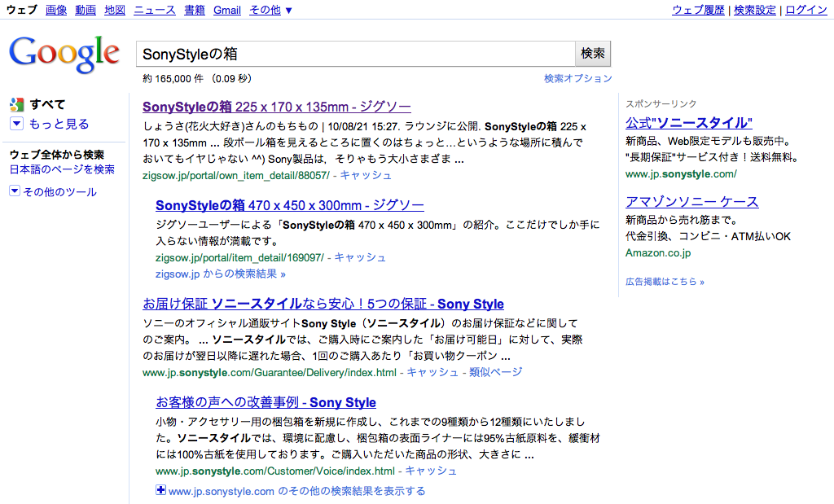Click the www.jp.sonystyle.com/ ad URL text
Screen dimensions: 834x504
pyautogui.click(x=681, y=174)
